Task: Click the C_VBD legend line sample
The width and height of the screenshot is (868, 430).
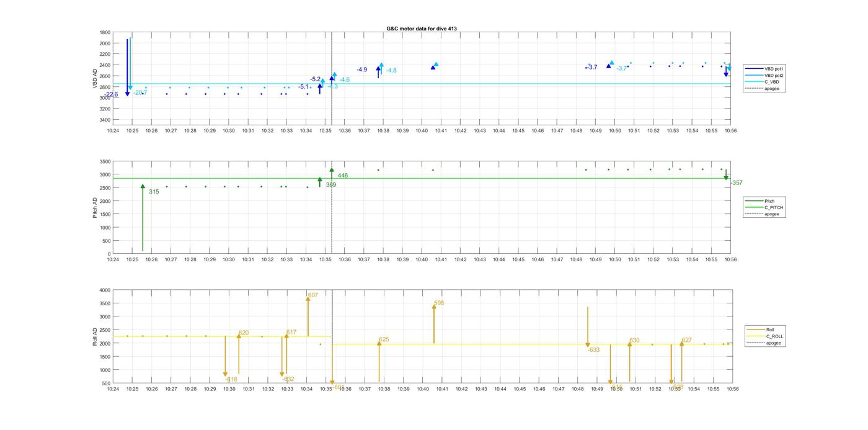Action: coord(753,82)
